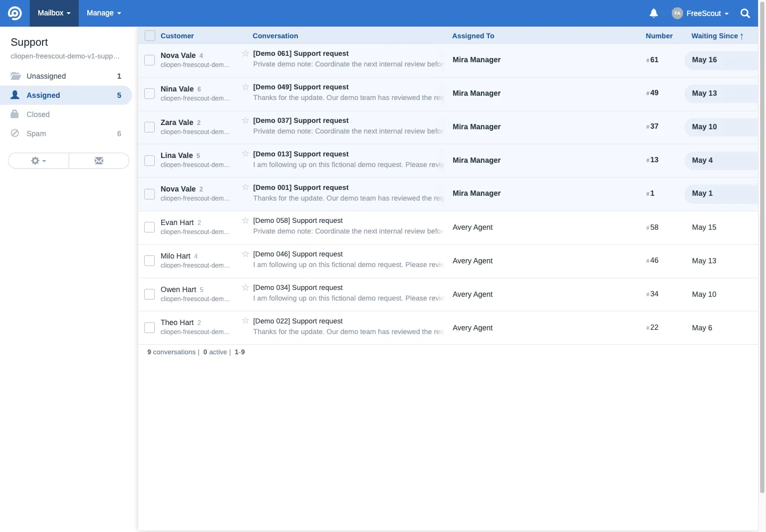Click Avery Agent in Demo 034 row
766x532 pixels.
click(x=472, y=294)
